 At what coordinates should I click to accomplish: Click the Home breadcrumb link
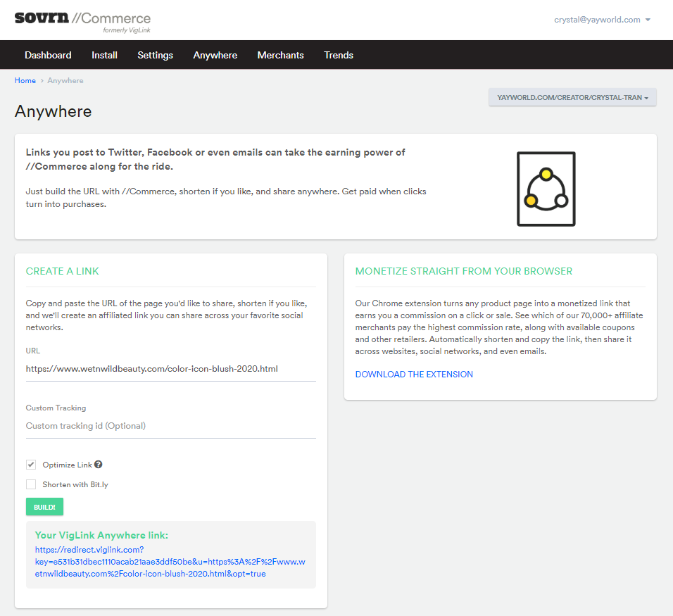pos(25,80)
